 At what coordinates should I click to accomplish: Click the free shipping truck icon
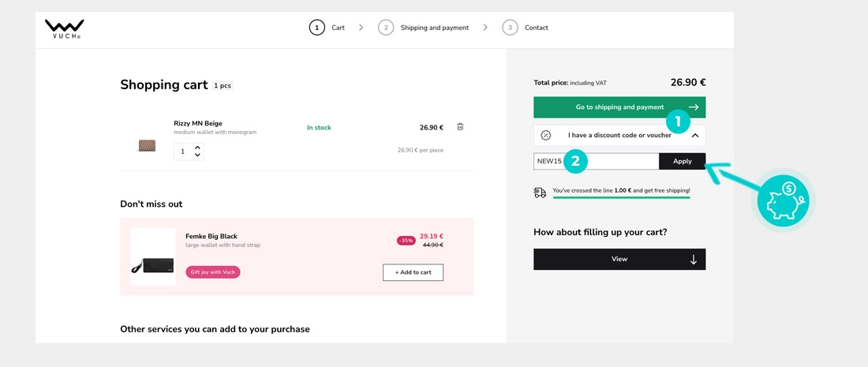[540, 193]
